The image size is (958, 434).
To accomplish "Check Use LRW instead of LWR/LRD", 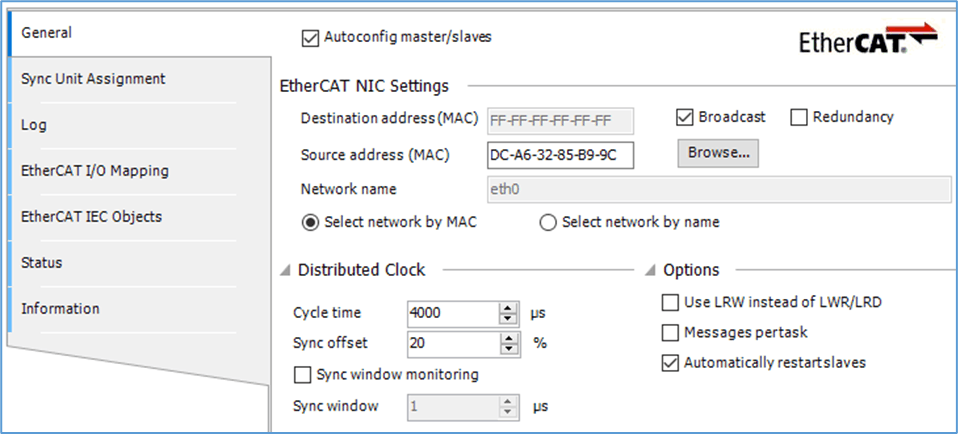I will coord(670,302).
